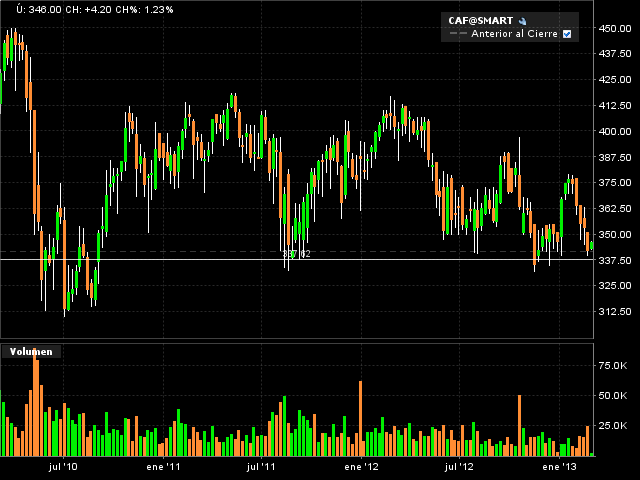Click the 325.00 price axis label

[615, 286]
